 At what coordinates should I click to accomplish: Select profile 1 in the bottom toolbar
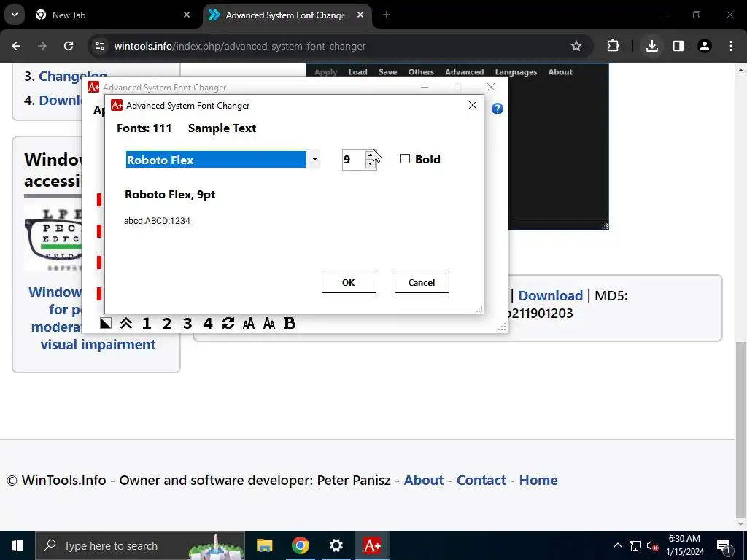pyautogui.click(x=146, y=323)
